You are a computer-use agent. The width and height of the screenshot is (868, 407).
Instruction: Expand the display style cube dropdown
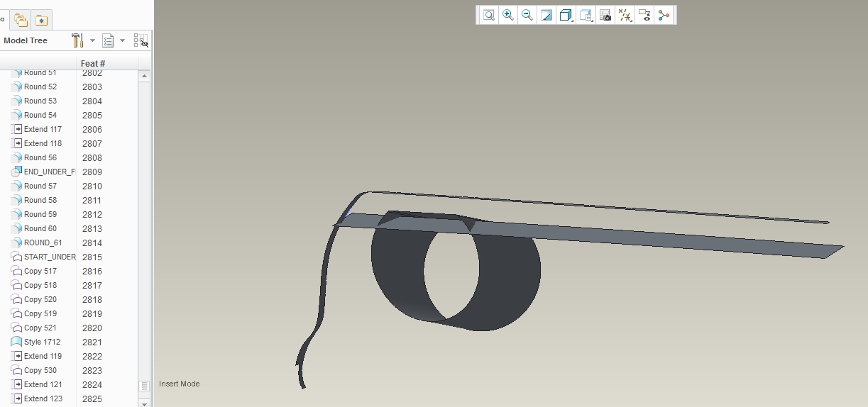click(566, 15)
